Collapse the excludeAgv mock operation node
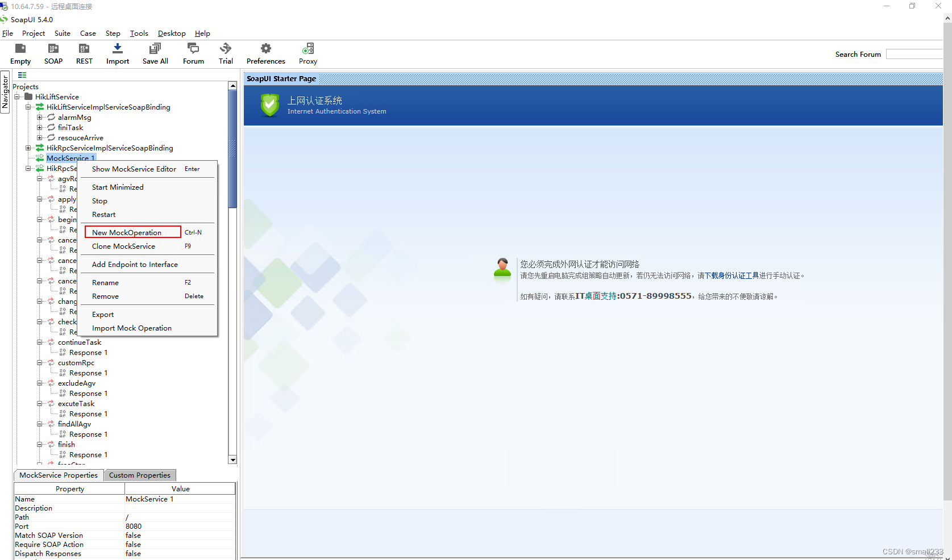The height and width of the screenshot is (560, 952). 40,383
